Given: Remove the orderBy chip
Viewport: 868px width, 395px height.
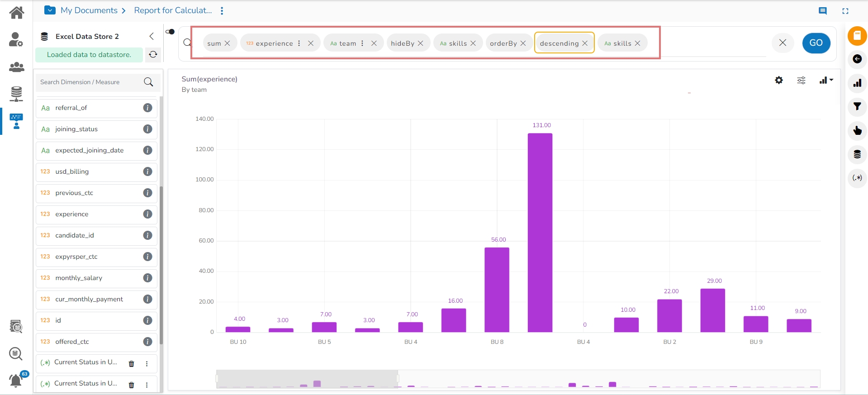Looking at the screenshot, I should pos(523,43).
